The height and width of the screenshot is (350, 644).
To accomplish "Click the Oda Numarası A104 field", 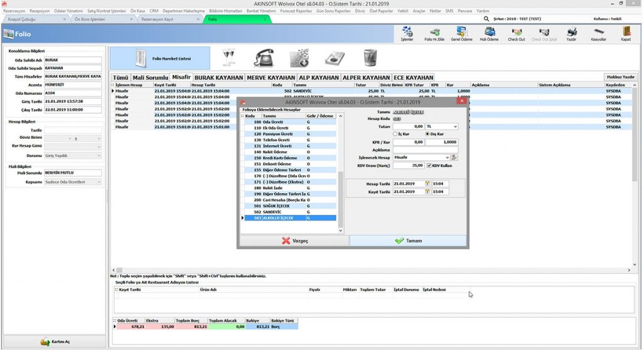I will point(73,93).
